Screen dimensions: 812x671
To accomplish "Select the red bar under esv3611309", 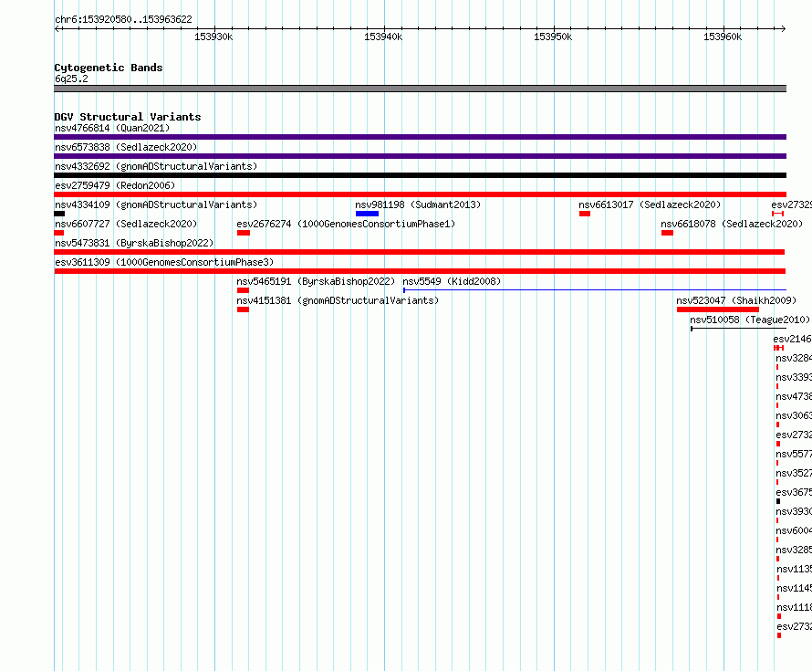I will pos(420,271).
